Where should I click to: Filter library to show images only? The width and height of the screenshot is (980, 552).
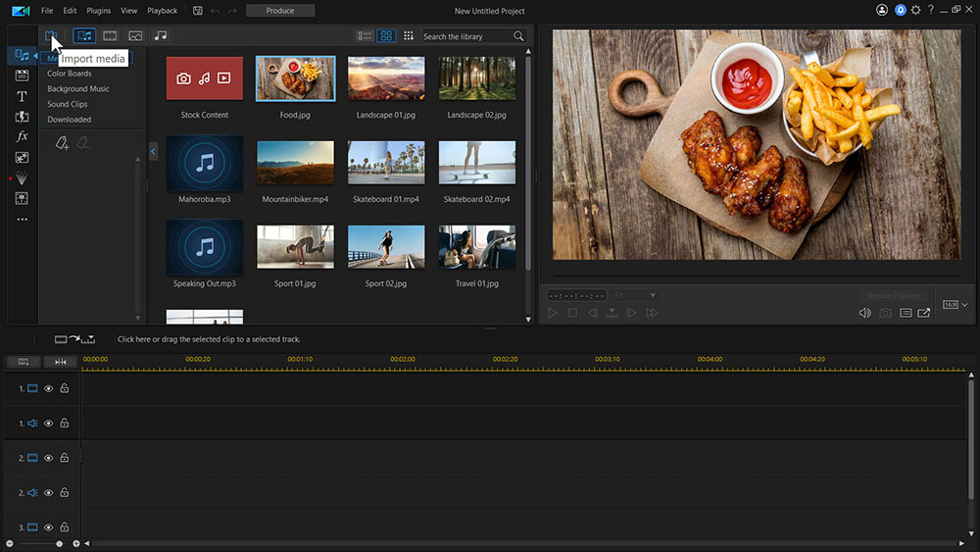135,36
